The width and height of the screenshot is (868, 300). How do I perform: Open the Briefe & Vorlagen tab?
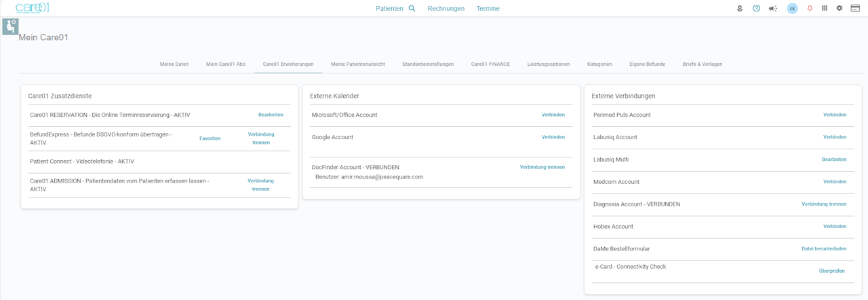(703, 64)
